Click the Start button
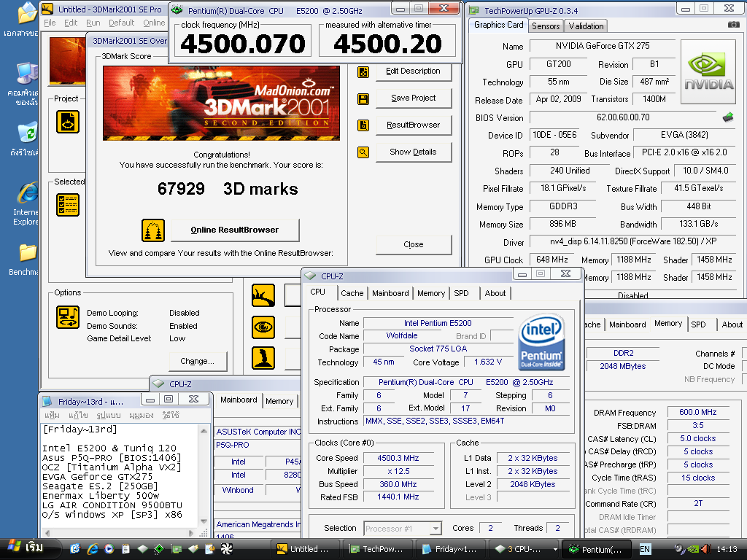This screenshot has width=747, height=560. 28,548
